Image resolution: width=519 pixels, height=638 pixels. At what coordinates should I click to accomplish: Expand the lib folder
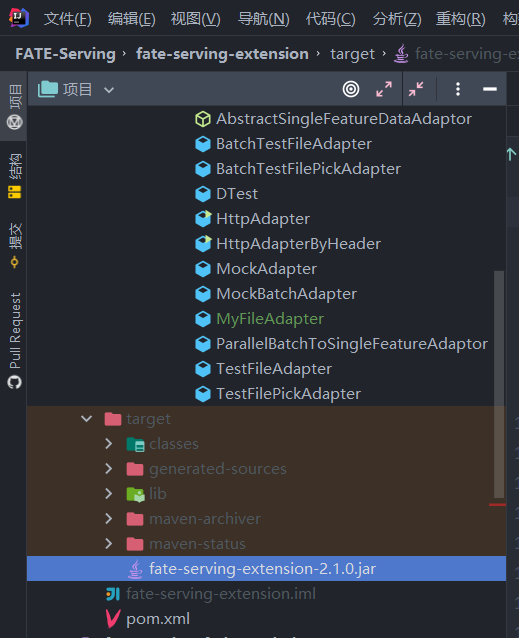tap(109, 494)
